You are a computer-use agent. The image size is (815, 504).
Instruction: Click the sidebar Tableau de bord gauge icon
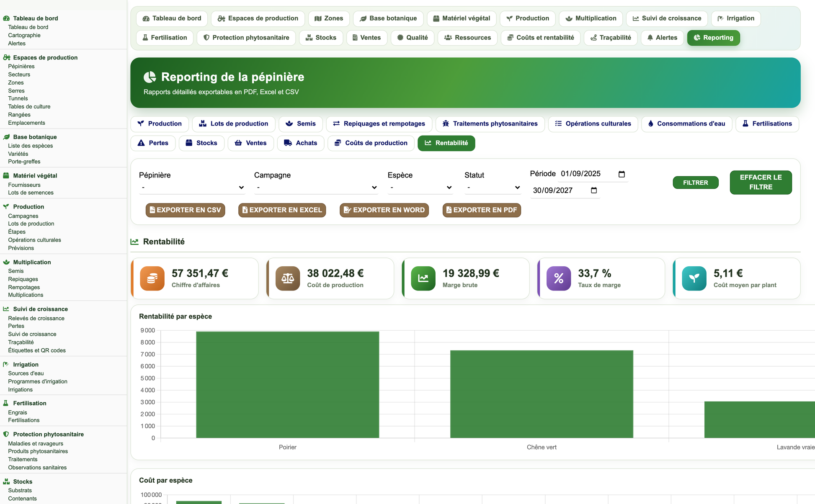pyautogui.click(x=6, y=18)
